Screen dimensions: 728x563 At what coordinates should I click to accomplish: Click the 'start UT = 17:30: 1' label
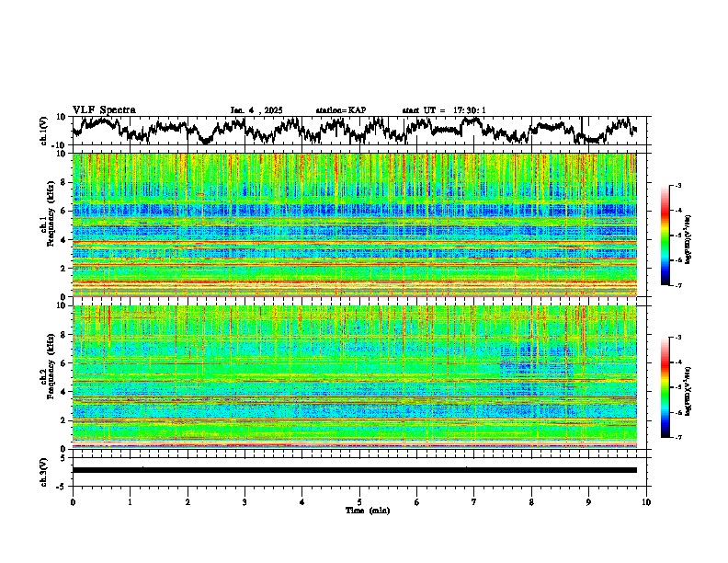click(x=444, y=110)
